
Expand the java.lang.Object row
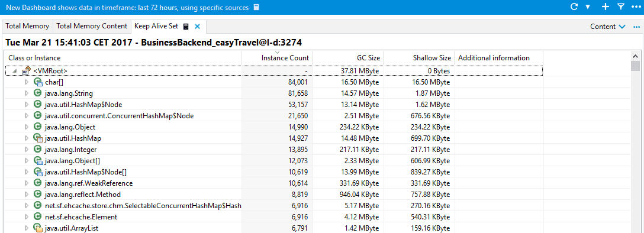tap(27, 127)
